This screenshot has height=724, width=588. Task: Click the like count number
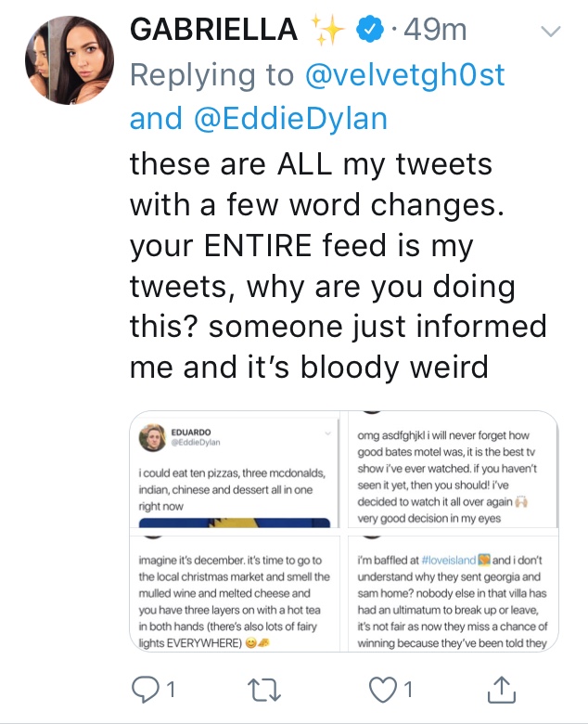[x=409, y=690]
